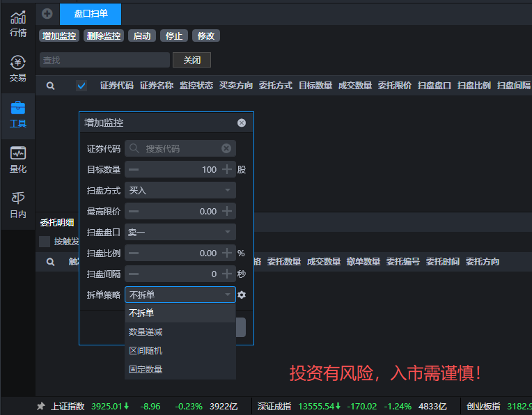
Task: Click the plus icon to add new tab
Action: (x=47, y=13)
